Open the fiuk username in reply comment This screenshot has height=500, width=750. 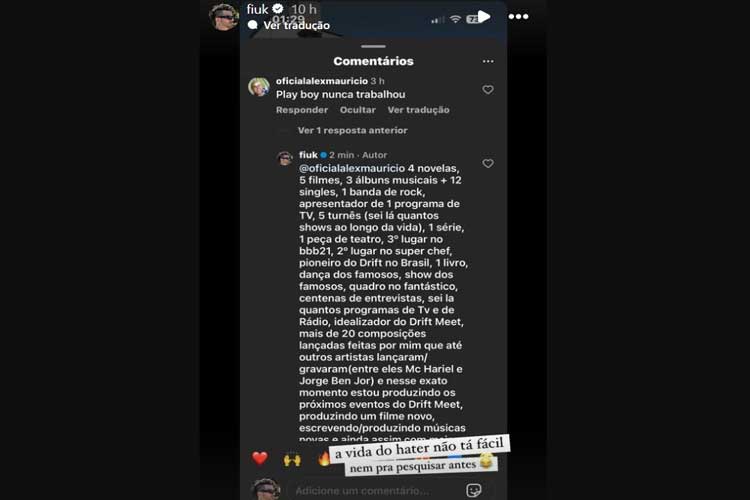click(x=308, y=155)
